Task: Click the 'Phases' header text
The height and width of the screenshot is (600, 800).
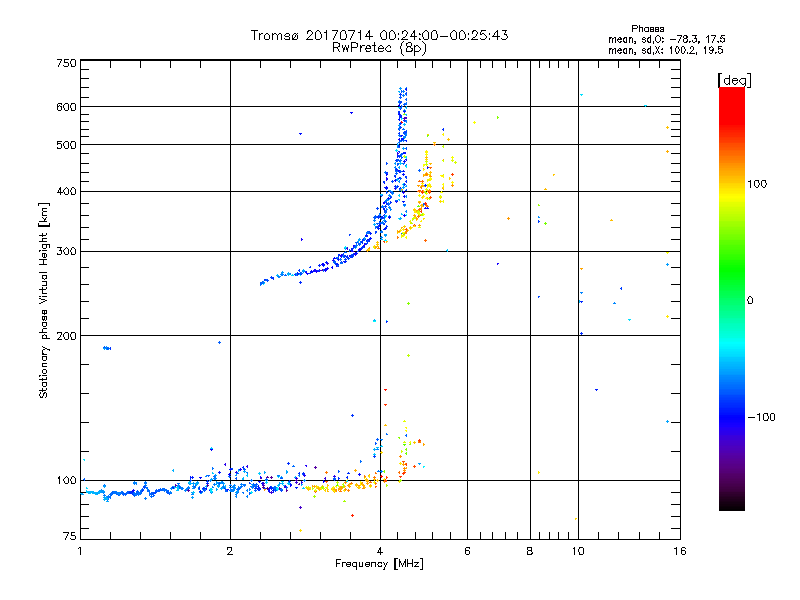Action: (647, 29)
